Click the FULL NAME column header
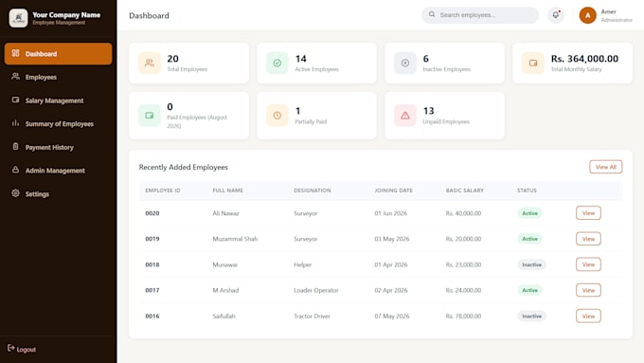 [228, 191]
